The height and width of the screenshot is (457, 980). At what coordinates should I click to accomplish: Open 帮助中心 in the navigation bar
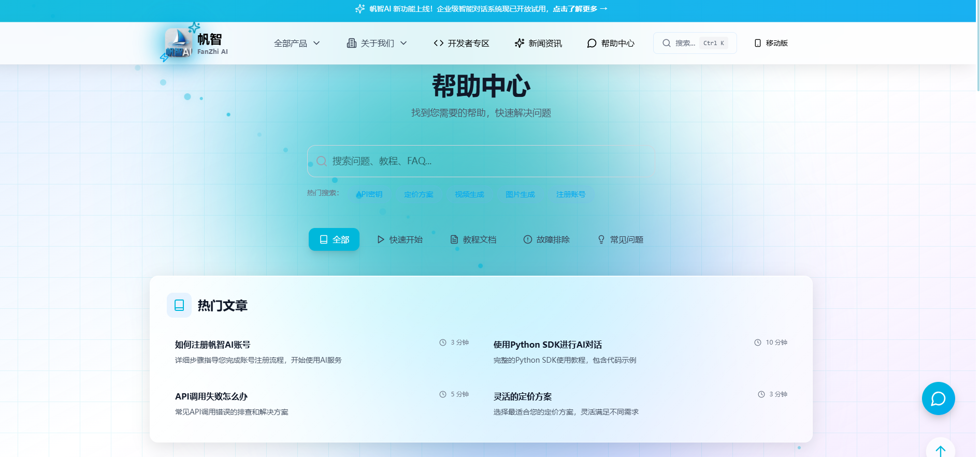tap(611, 43)
